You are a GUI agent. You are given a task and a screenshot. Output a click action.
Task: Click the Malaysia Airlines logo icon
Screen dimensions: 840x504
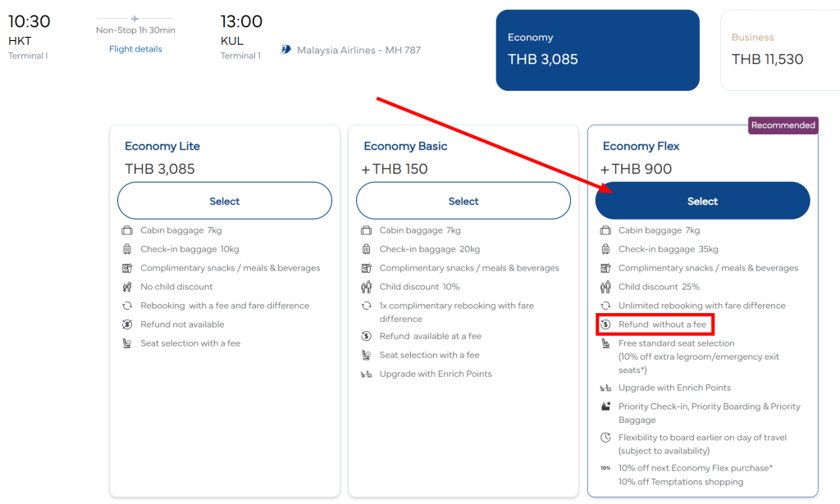coord(285,50)
